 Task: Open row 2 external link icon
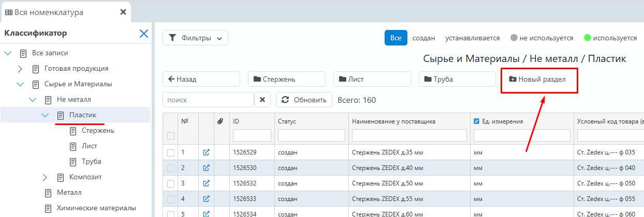[206, 168]
